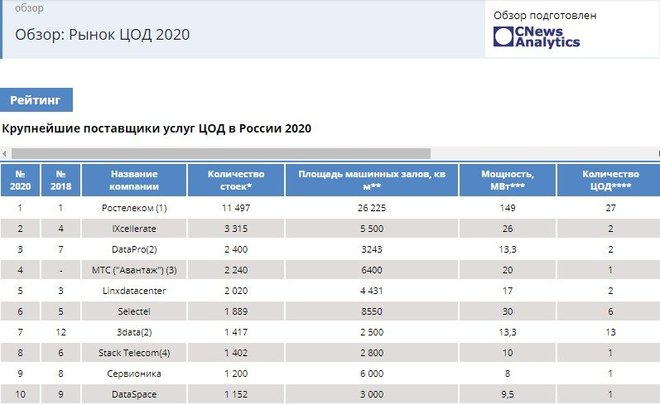660x405 pixels.
Task: Select the '№ 2018' column header
Action: coord(60,180)
